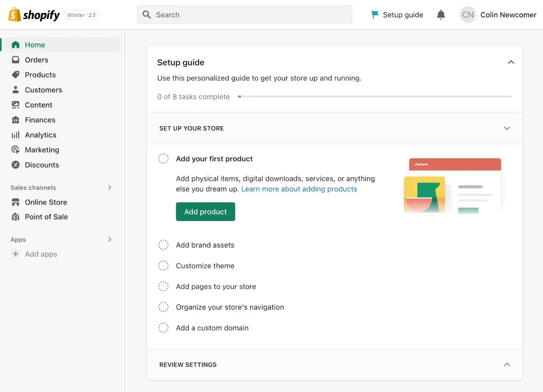Open the Customize theme task
Screen dimensions: 543x392
[205, 265]
